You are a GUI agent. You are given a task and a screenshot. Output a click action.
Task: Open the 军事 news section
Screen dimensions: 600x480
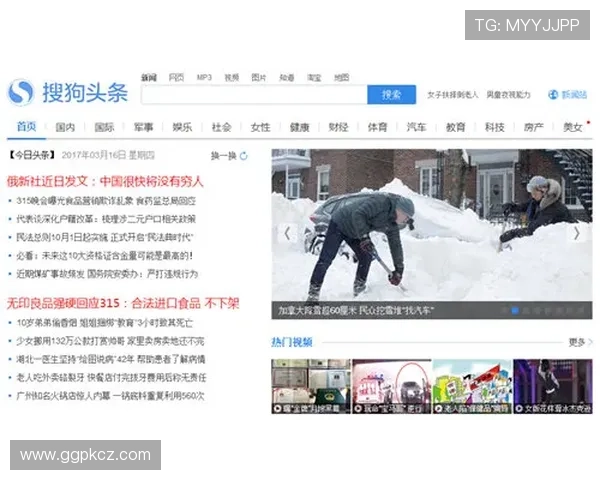coord(143,127)
